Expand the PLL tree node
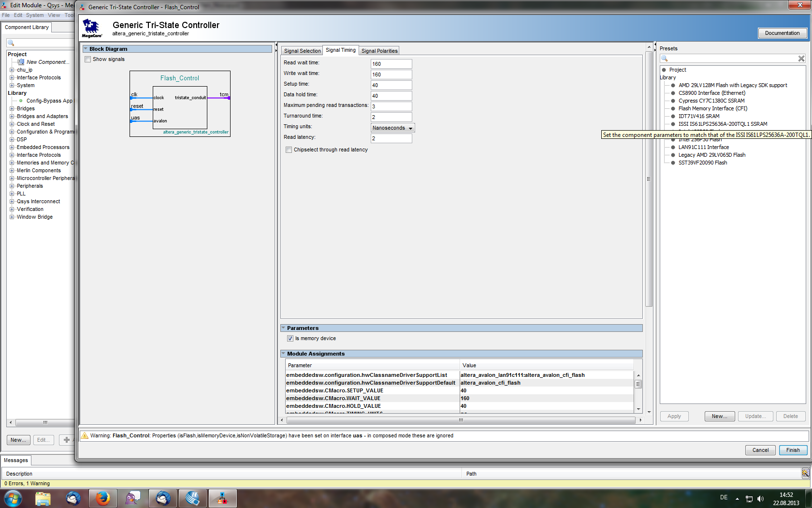This screenshot has width=812, height=508. (12, 194)
